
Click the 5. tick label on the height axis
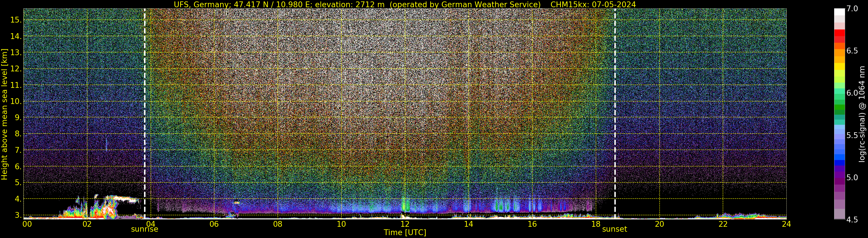point(18,183)
